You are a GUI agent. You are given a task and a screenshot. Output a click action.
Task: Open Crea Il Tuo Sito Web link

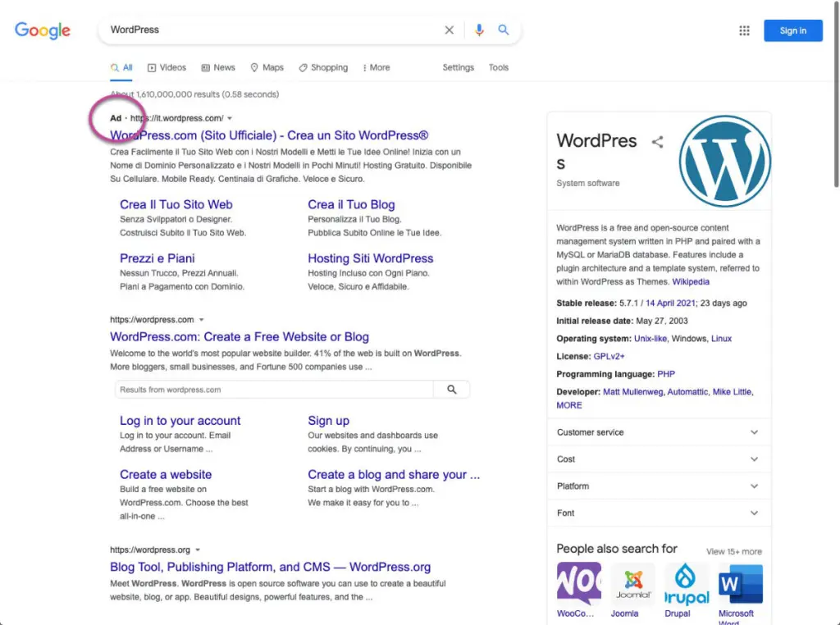[176, 204]
